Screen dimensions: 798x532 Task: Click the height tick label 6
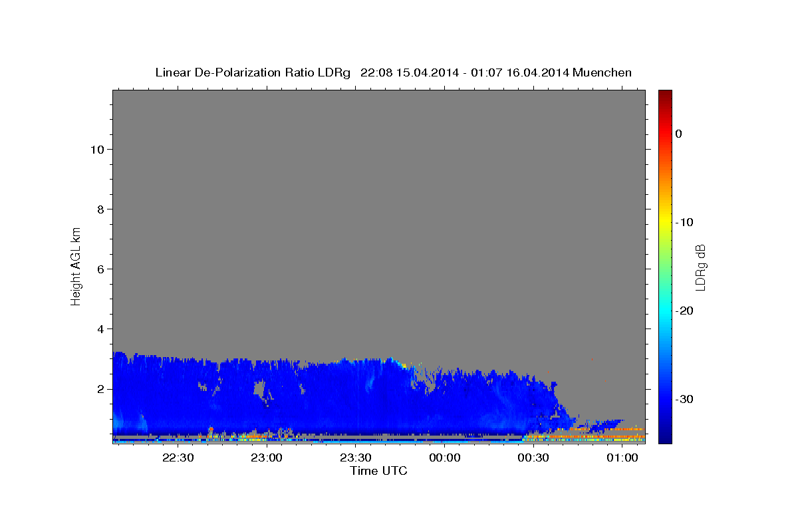100,269
